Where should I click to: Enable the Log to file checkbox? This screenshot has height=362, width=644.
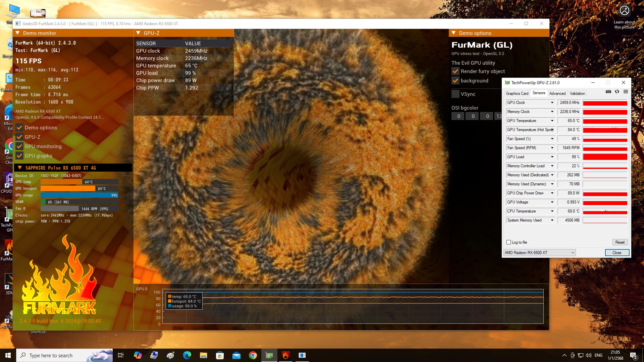point(509,242)
